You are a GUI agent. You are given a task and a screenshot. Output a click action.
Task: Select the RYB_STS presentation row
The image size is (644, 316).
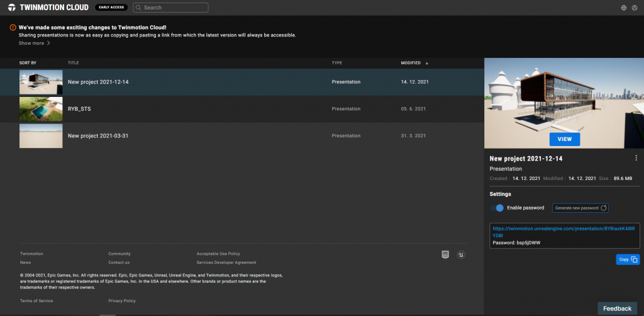pyautogui.click(x=242, y=109)
